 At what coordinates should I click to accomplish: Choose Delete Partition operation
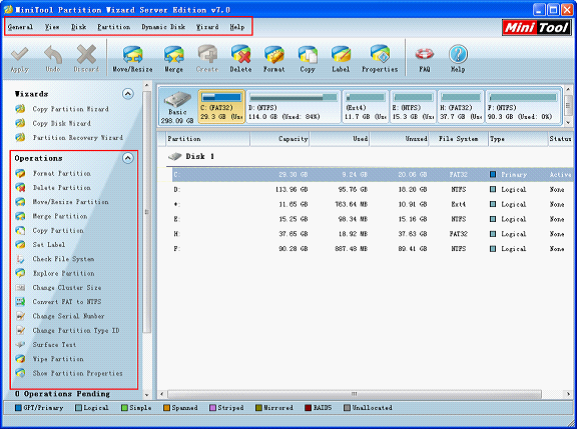61,188
